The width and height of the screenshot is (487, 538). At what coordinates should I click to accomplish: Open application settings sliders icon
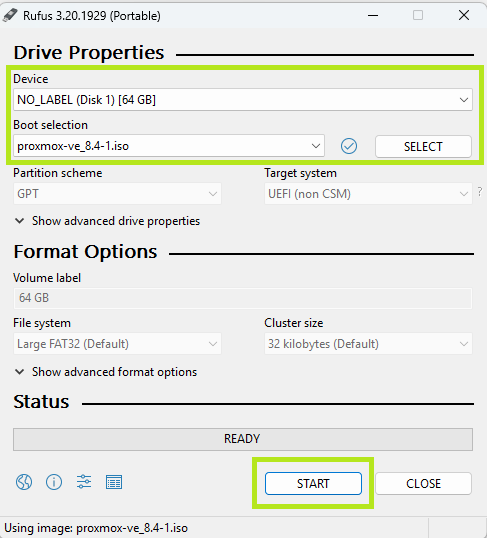coord(84,481)
